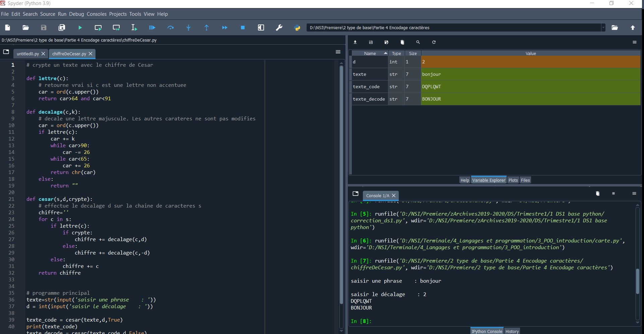
Task: Save current file with toolbar icon
Action: click(44, 27)
